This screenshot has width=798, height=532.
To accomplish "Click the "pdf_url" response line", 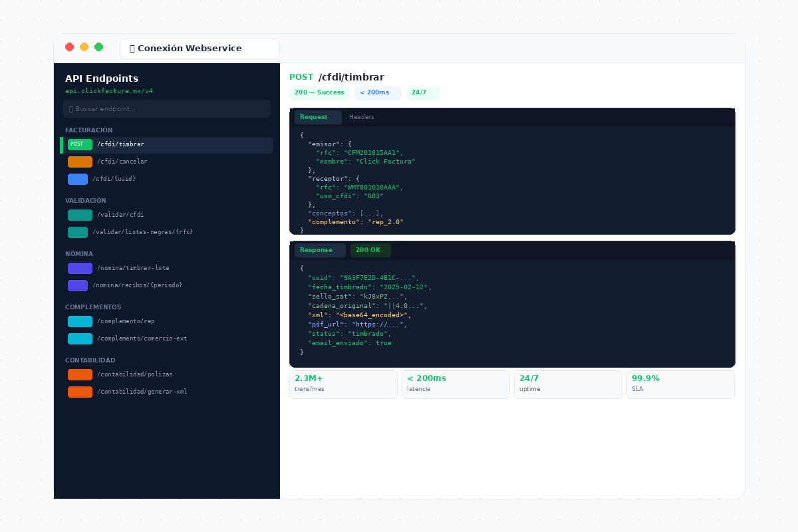I will (358, 325).
